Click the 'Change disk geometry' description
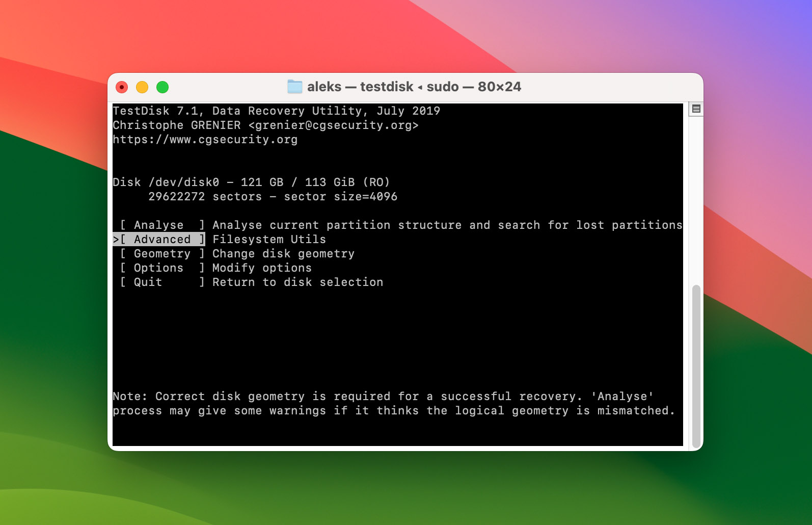The height and width of the screenshot is (525, 812). [283, 253]
